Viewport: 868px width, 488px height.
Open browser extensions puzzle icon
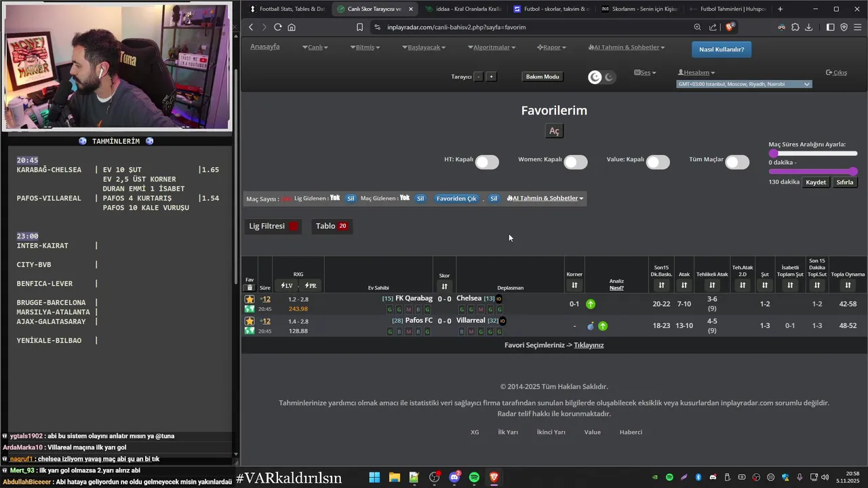click(x=795, y=27)
